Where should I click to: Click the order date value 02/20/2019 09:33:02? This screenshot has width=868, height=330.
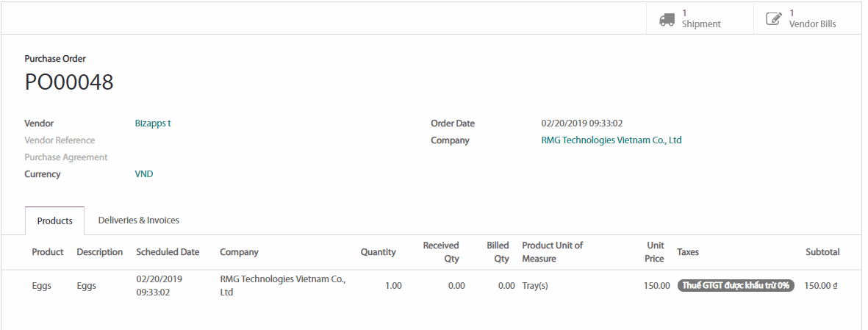tap(582, 123)
